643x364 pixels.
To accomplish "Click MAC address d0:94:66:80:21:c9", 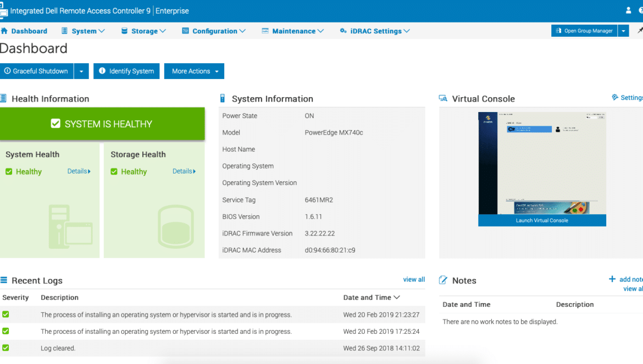I will (x=330, y=250).
